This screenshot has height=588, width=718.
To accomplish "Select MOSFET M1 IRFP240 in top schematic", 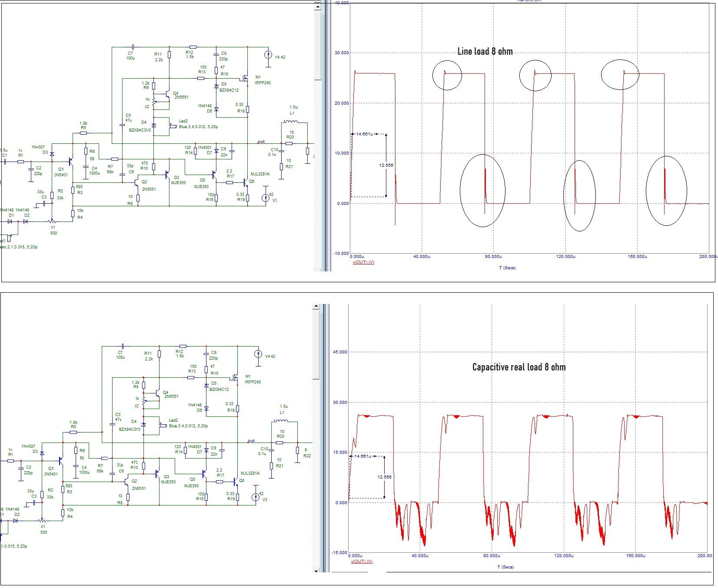I will point(244,79).
